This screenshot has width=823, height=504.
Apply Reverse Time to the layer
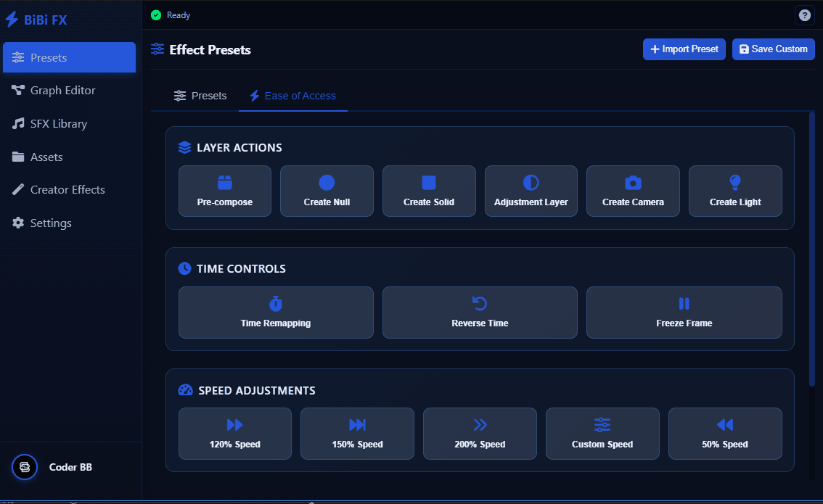pyautogui.click(x=480, y=313)
